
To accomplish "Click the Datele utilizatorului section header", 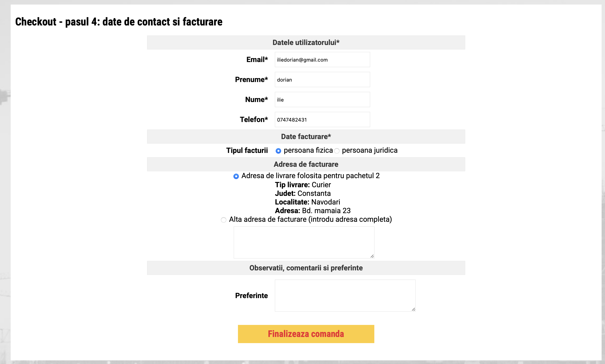I will (306, 42).
